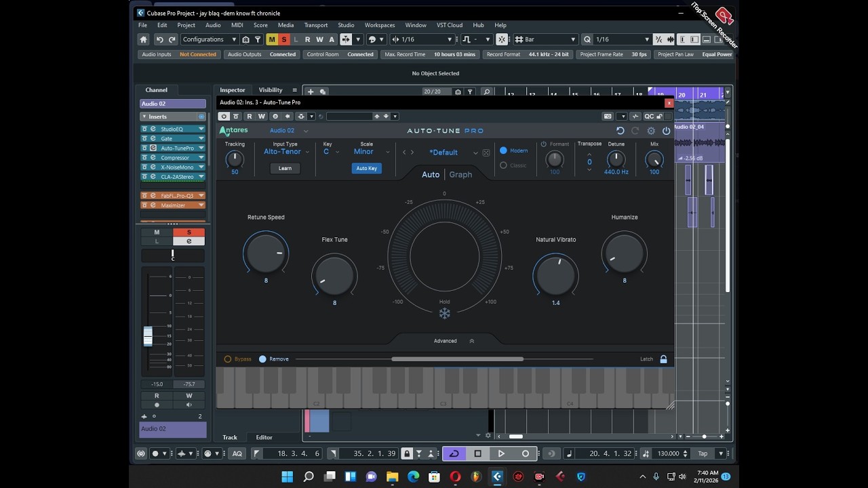
Task: Open the Transport menu
Action: [x=316, y=25]
